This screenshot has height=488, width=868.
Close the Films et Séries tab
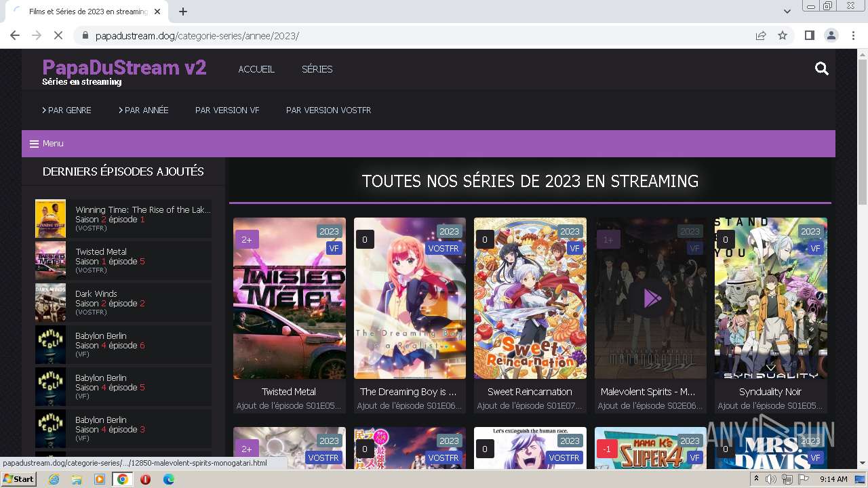[158, 12]
